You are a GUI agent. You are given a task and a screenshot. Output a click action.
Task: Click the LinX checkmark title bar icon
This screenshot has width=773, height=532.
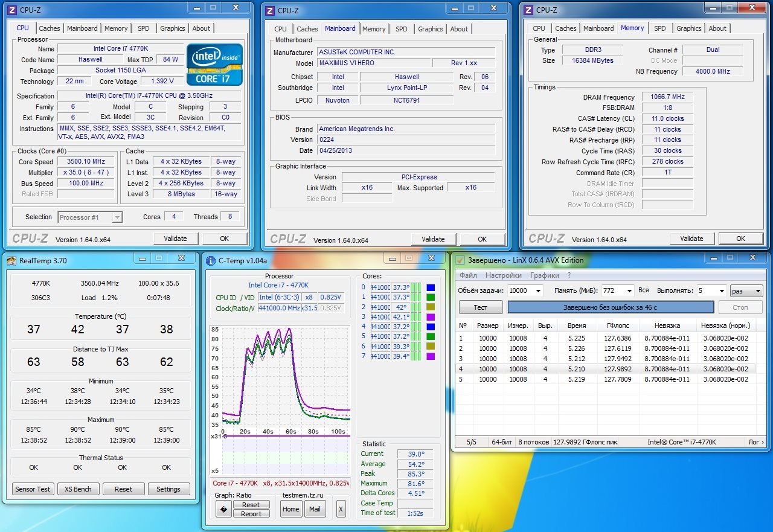pyautogui.click(x=459, y=260)
